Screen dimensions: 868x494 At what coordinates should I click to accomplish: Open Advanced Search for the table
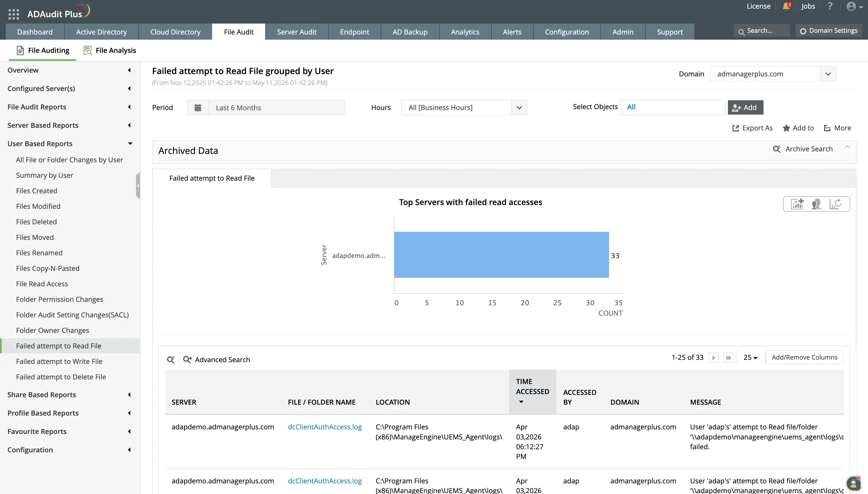(217, 360)
